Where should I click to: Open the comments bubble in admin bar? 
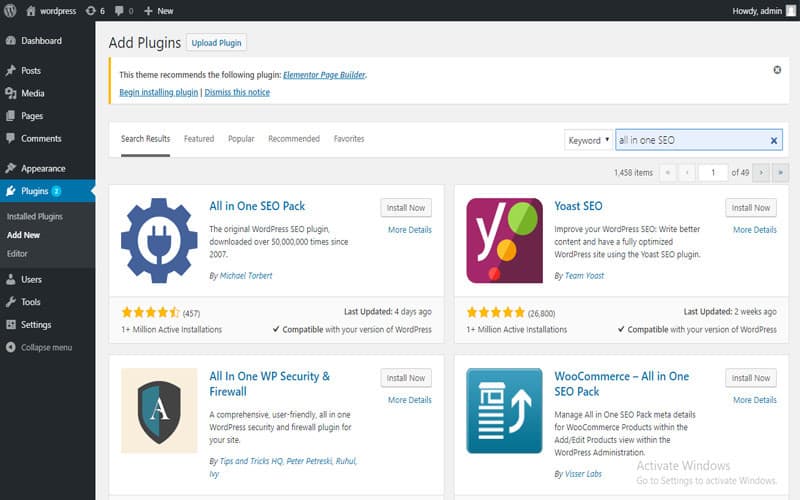[124, 11]
